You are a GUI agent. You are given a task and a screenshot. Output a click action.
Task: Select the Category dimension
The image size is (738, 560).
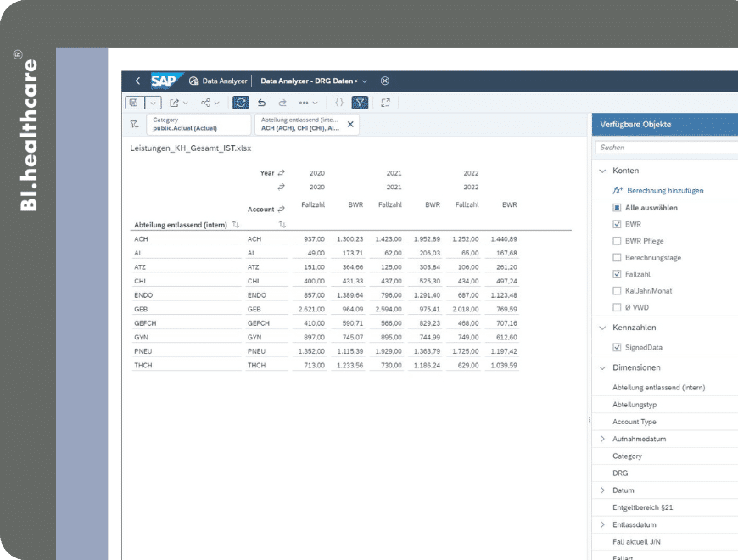(x=627, y=456)
